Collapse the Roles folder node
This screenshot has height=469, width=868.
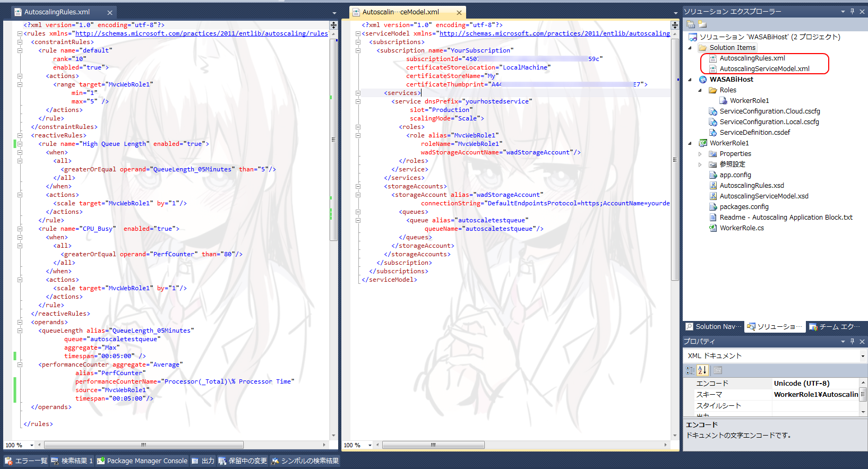700,90
